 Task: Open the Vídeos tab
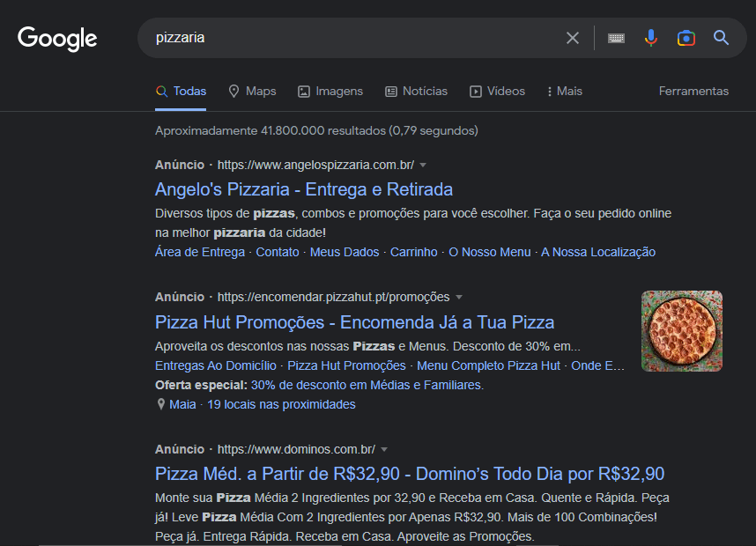[x=497, y=91]
